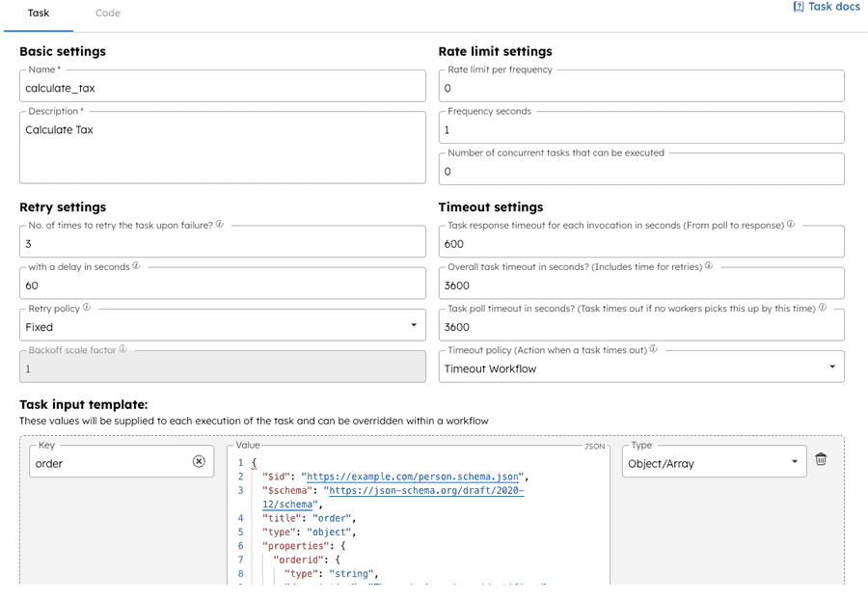868x601 pixels.
Task: Edit the retry count field showing 3
Action: tap(223, 242)
